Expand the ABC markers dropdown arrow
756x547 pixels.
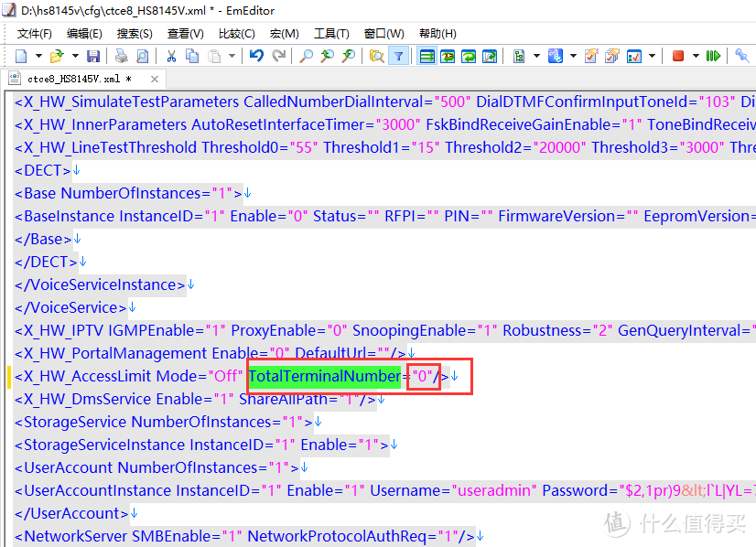tap(573, 56)
